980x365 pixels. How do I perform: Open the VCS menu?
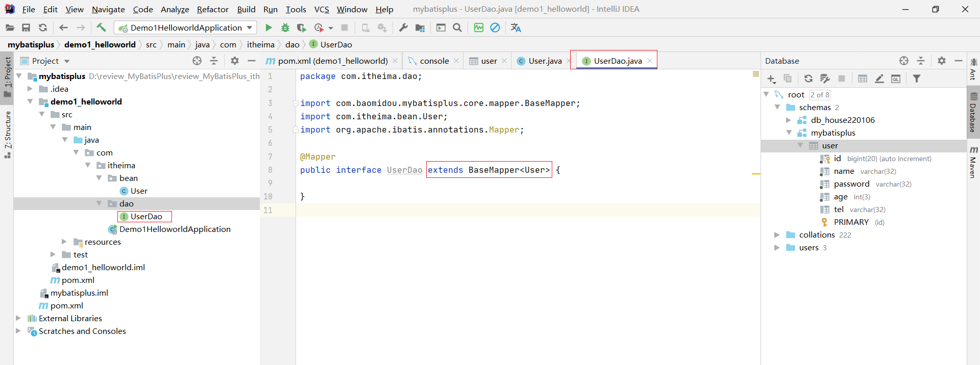[x=322, y=9]
